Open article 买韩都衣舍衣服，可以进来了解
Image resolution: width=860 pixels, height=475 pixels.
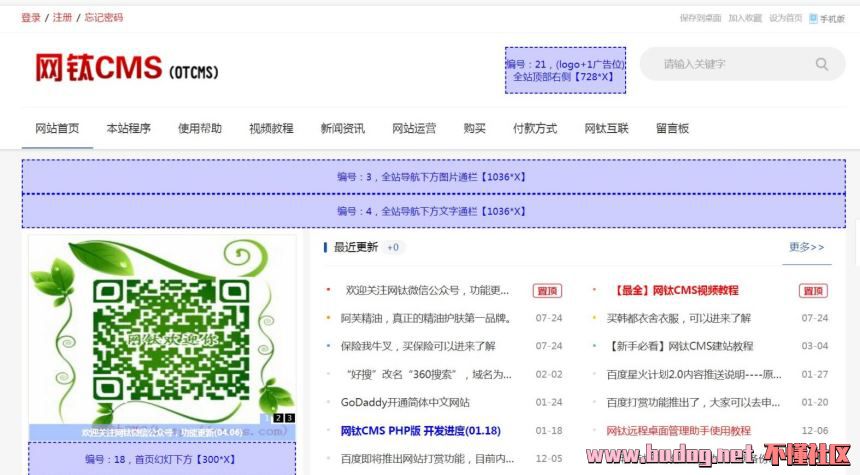[x=678, y=318]
